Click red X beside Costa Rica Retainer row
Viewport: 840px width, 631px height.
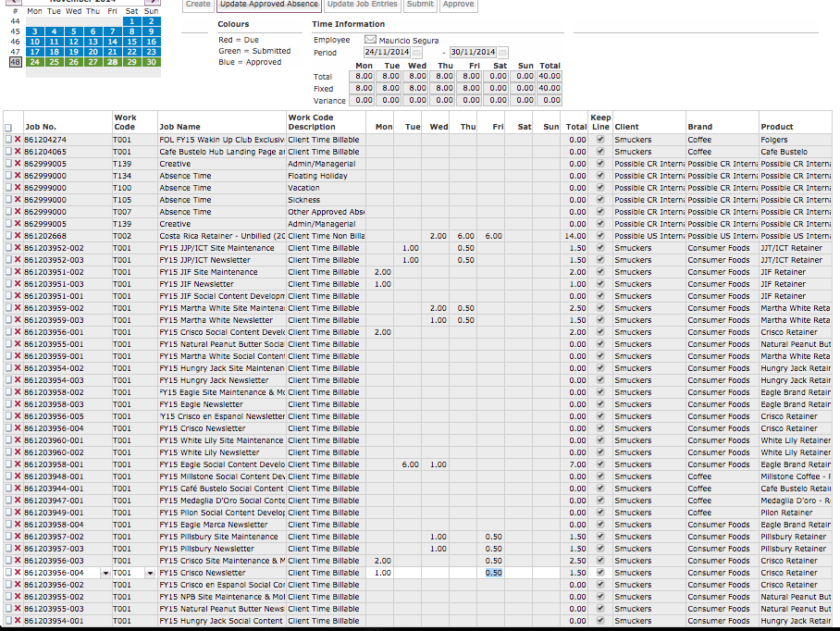17,236
